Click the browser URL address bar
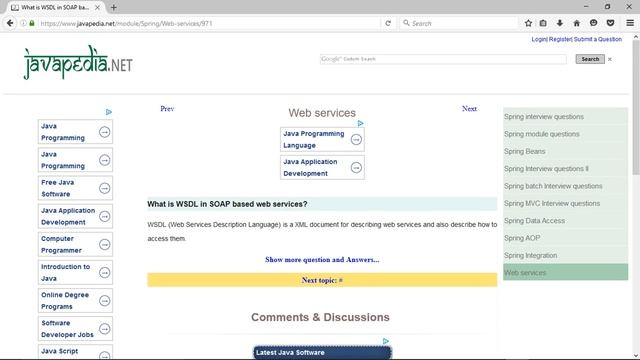 pos(208,23)
